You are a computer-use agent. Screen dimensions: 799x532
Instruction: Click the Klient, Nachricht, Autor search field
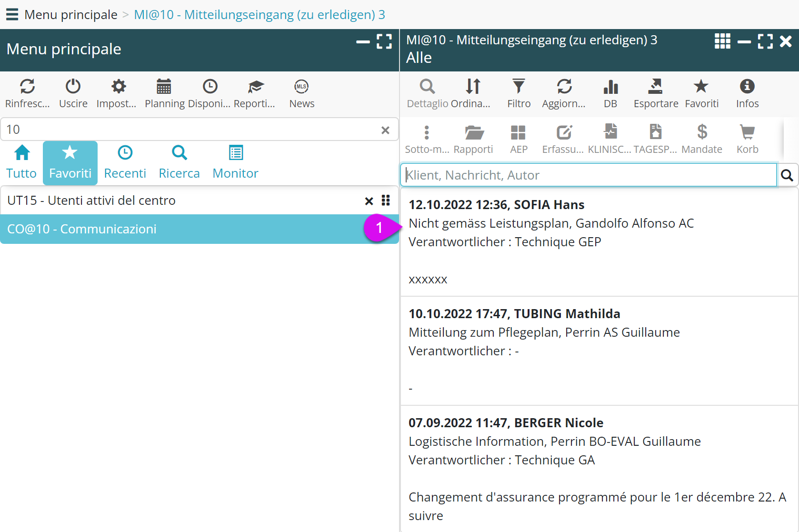(589, 175)
